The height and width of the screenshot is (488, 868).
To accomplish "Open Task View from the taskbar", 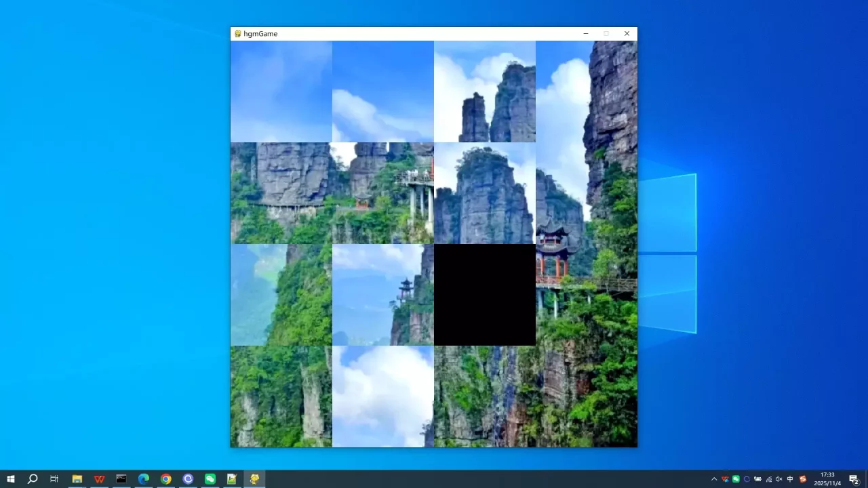I will (x=54, y=479).
